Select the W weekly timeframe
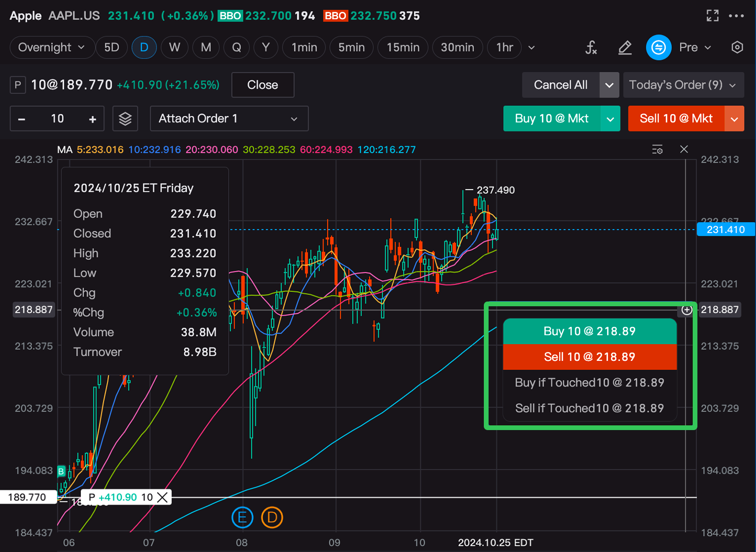The height and width of the screenshot is (552, 756). point(174,47)
